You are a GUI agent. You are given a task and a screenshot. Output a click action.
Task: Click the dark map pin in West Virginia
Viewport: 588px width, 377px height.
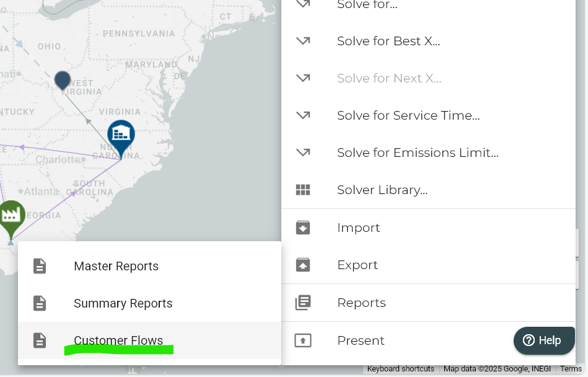(x=63, y=80)
